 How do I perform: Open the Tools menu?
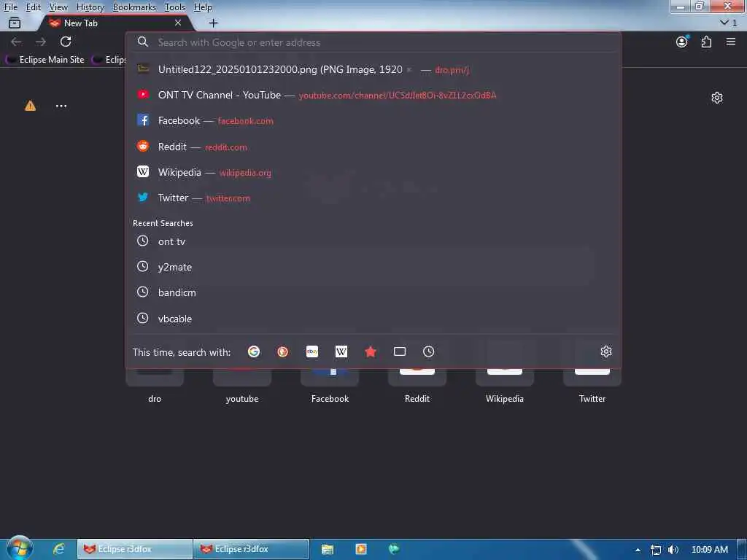coord(175,7)
